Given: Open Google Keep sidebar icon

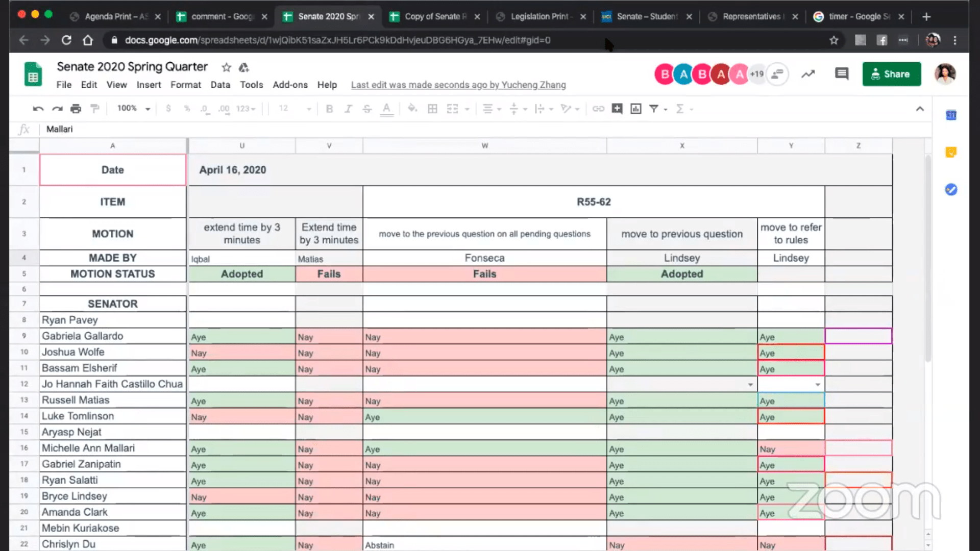Looking at the screenshot, I should [950, 152].
